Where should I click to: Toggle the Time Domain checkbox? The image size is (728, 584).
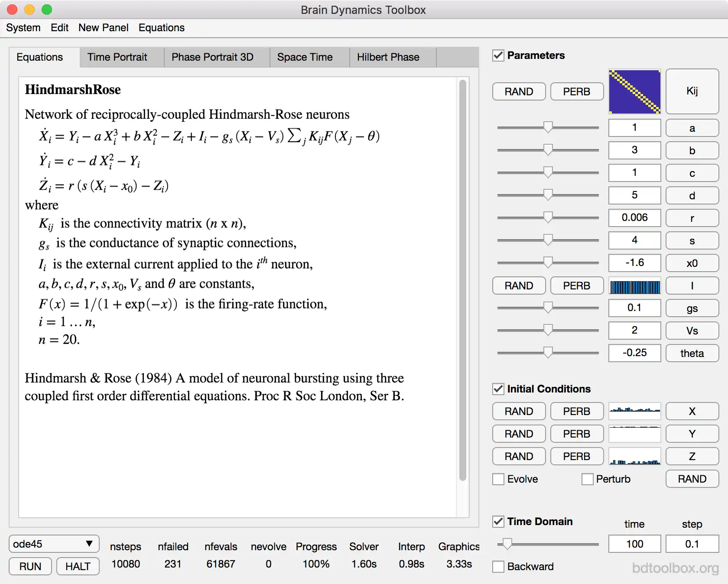coord(498,522)
